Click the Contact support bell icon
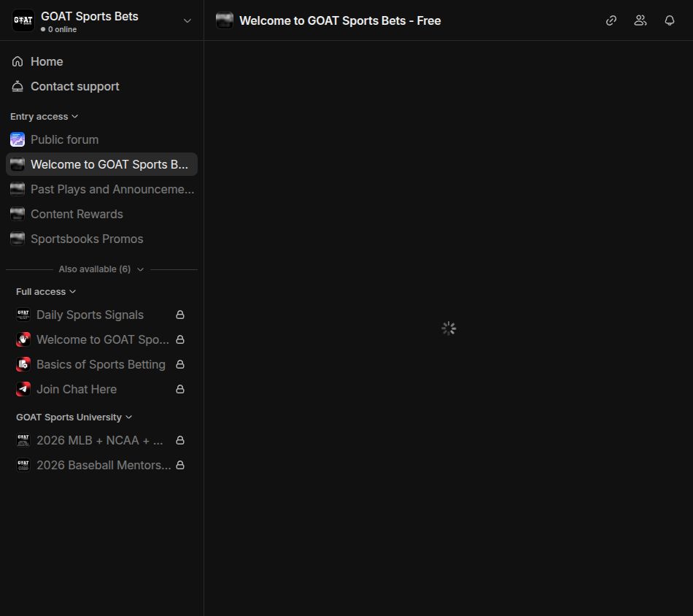Image resolution: width=693 pixels, height=616 pixels. 18,86
